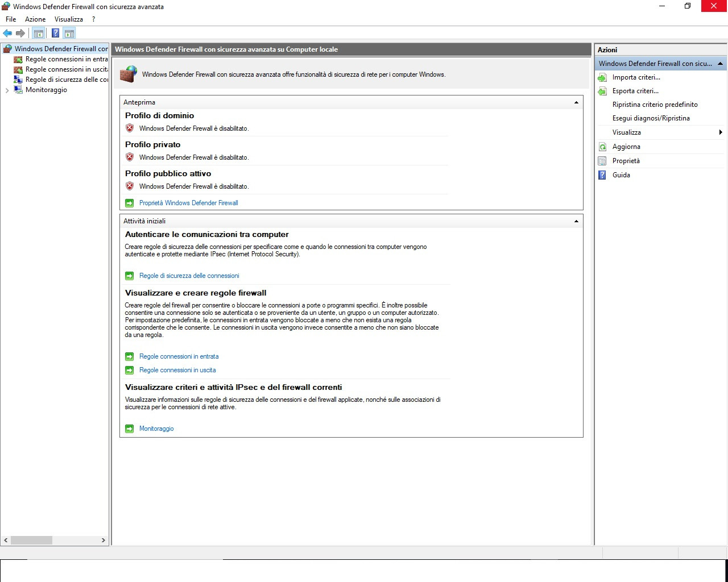Viewport: 728px width, 582px height.
Task: Select Regole connessioni in entrata tree item
Action: (67, 59)
